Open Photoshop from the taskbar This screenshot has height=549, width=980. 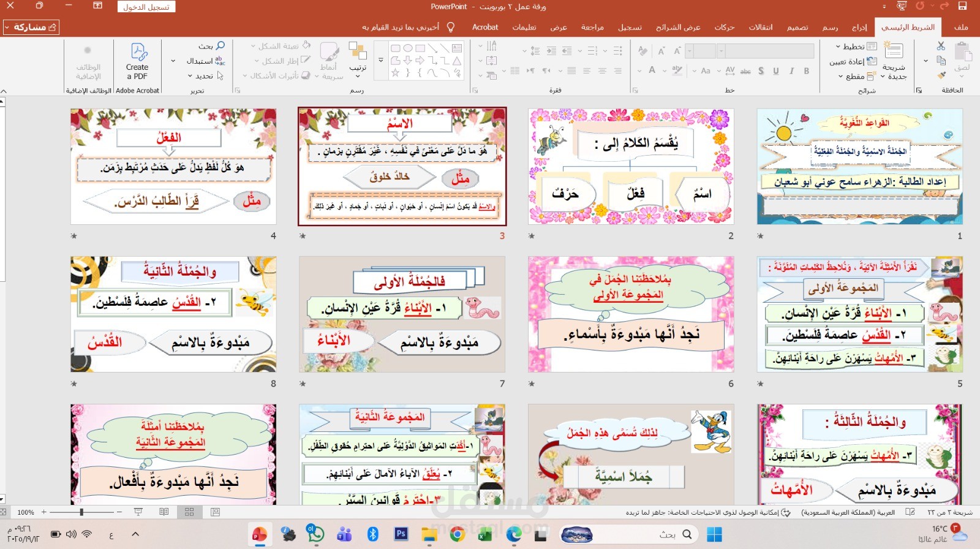(401, 534)
